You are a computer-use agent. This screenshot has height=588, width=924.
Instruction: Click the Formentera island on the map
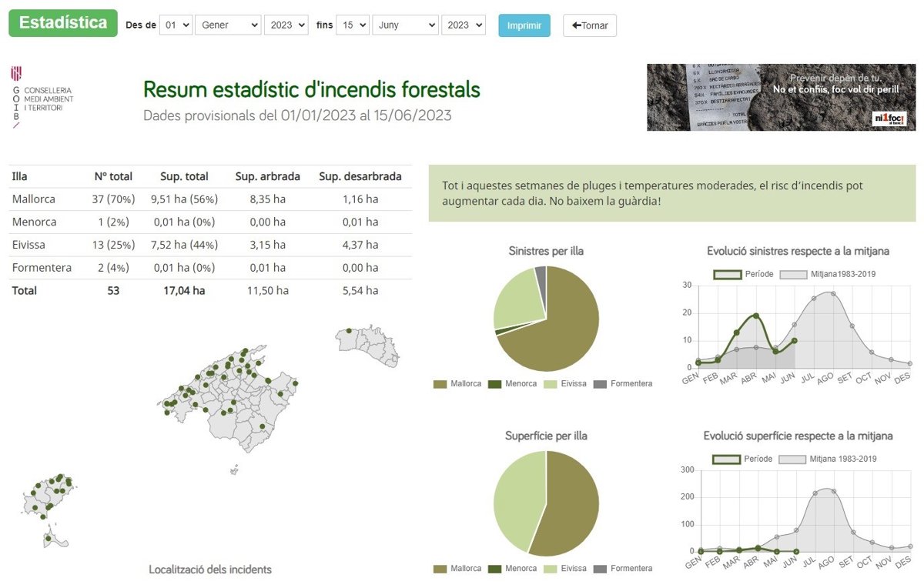pos(54,537)
